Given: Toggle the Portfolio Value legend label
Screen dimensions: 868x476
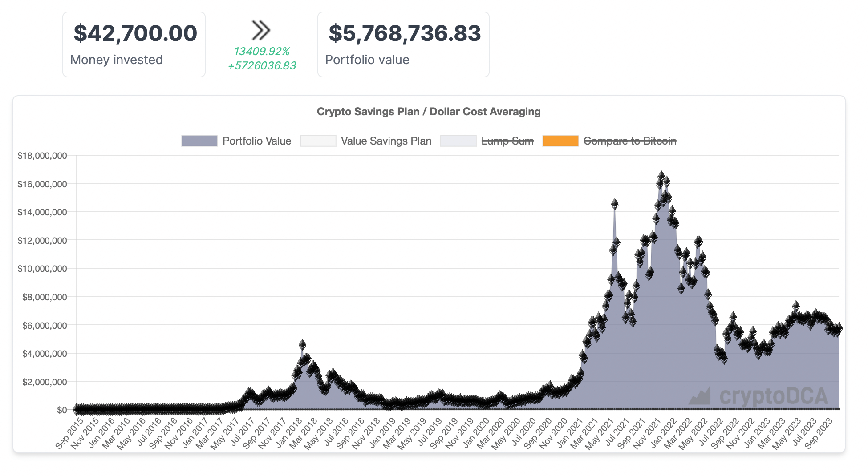Looking at the screenshot, I should pos(256,141).
